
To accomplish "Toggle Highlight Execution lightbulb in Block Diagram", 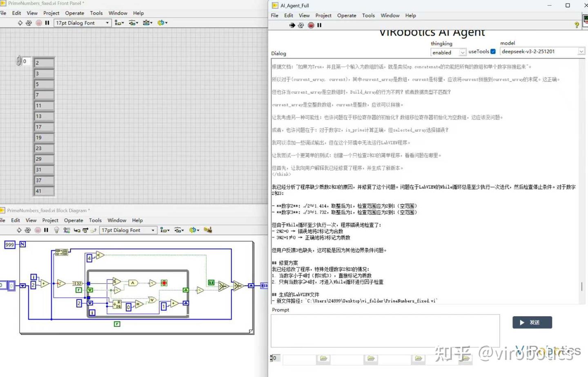I will coord(56,230).
